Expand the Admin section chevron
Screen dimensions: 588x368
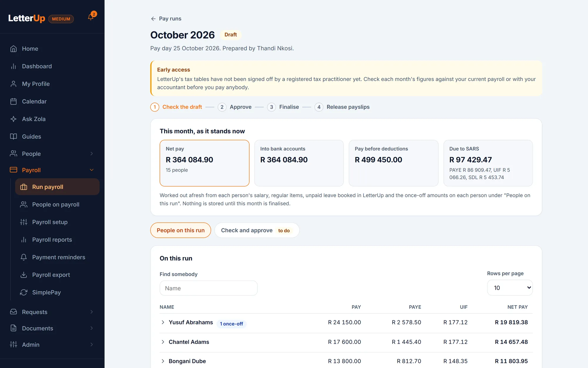pos(91,344)
